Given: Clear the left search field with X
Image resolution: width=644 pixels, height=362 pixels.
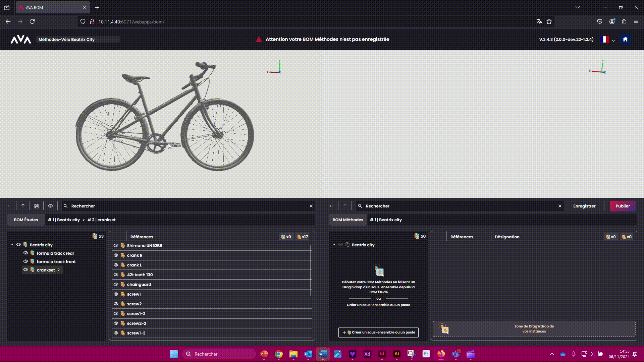Looking at the screenshot, I should pos(311,206).
